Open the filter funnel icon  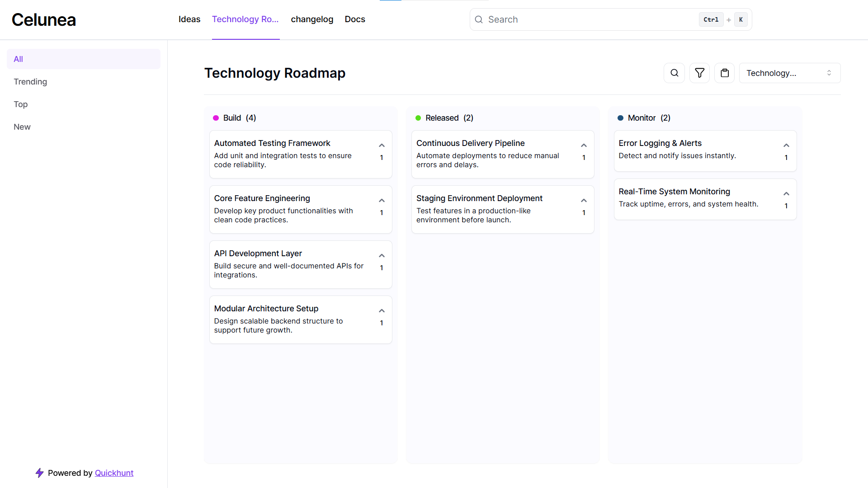click(699, 73)
